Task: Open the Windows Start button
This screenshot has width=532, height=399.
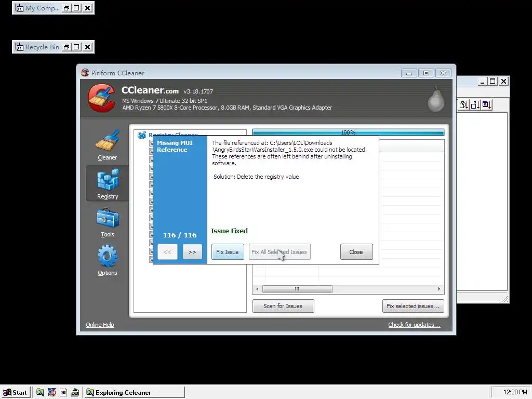Action: (15, 393)
